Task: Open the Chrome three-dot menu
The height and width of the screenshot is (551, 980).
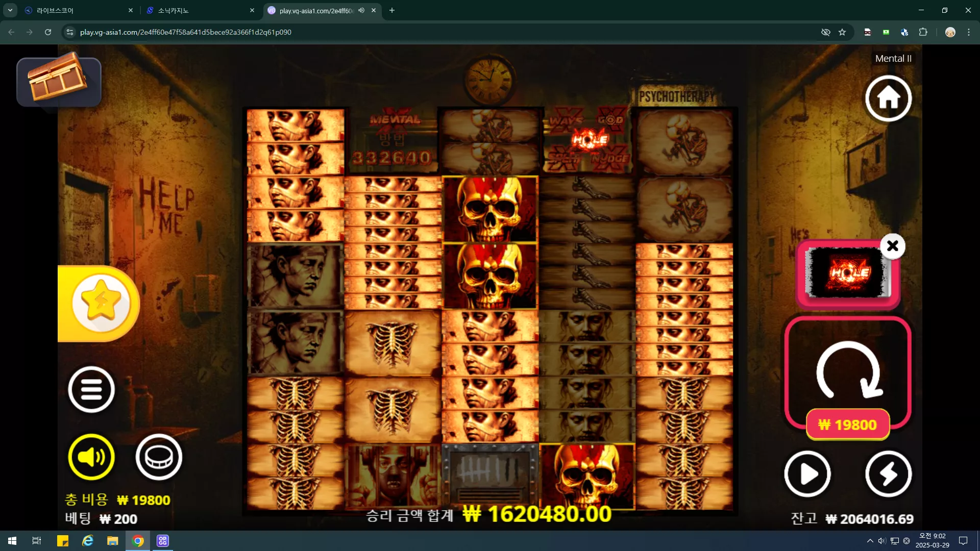Action: 969,32
